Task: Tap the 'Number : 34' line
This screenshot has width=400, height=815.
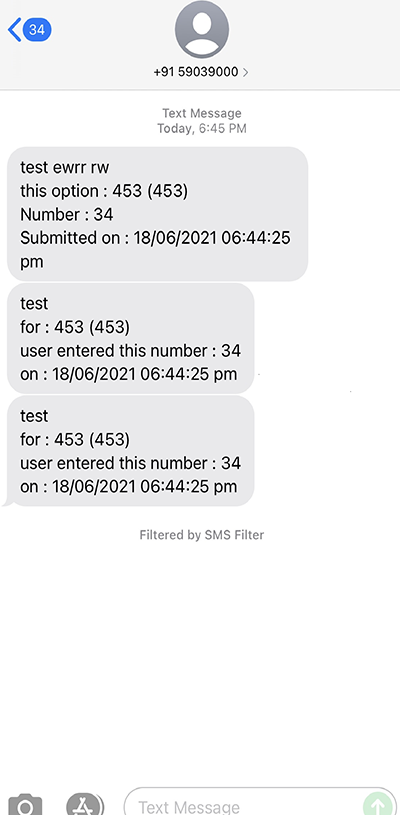Action: [66, 214]
